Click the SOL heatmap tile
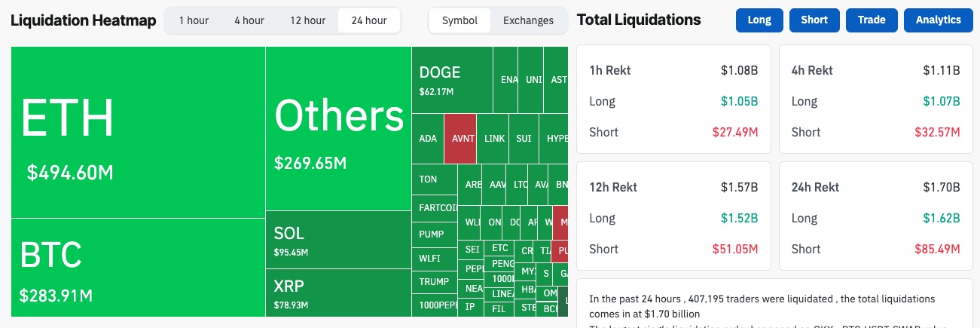 [x=338, y=240]
